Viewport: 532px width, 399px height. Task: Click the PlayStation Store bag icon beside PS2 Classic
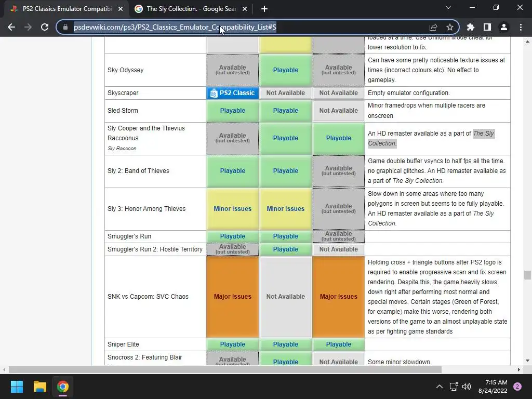[214, 94]
